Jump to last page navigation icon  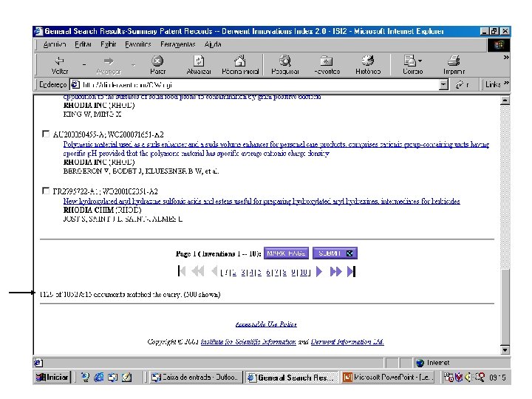click(x=351, y=271)
